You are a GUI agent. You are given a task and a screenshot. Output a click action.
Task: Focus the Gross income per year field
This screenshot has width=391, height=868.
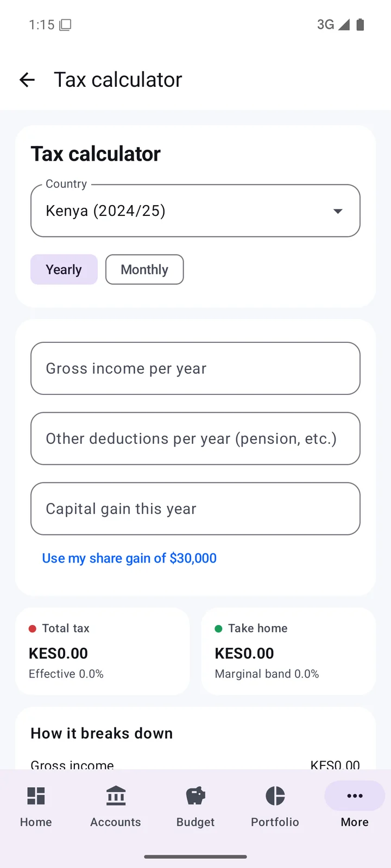(195, 368)
